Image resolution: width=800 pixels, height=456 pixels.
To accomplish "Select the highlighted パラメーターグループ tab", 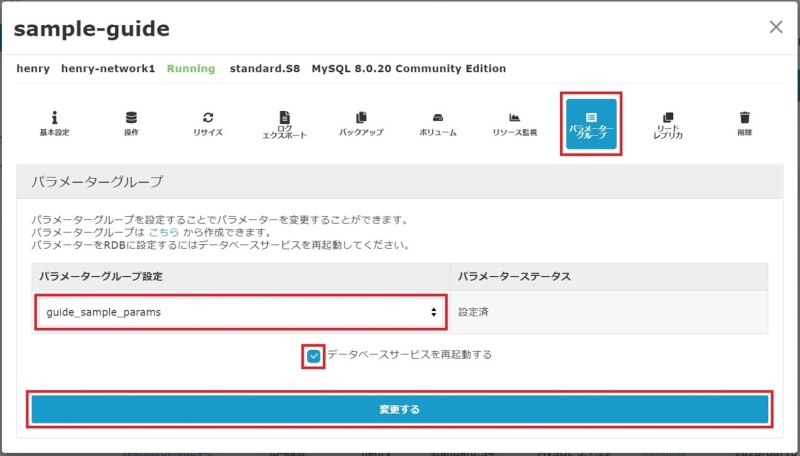I will coord(591,125).
